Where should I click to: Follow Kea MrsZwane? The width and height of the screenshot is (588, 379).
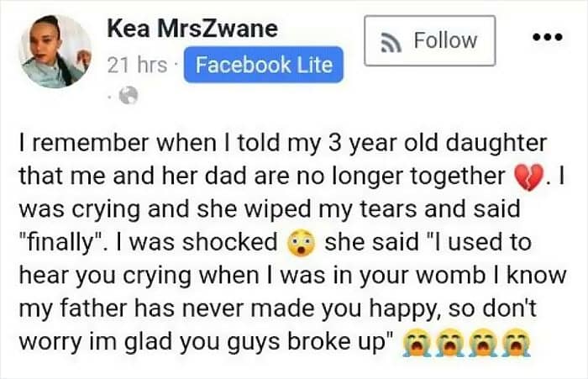430,41
